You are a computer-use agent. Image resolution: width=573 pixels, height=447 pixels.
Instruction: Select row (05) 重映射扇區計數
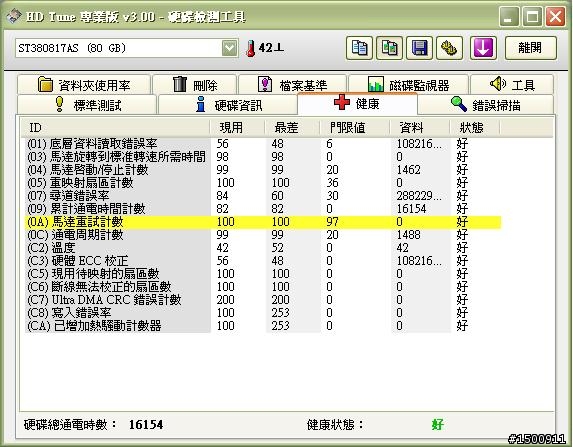[263, 183]
